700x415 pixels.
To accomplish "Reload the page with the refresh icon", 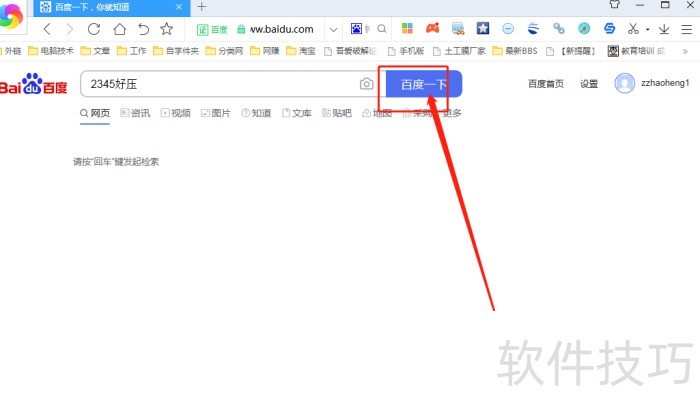I will click(x=94, y=29).
